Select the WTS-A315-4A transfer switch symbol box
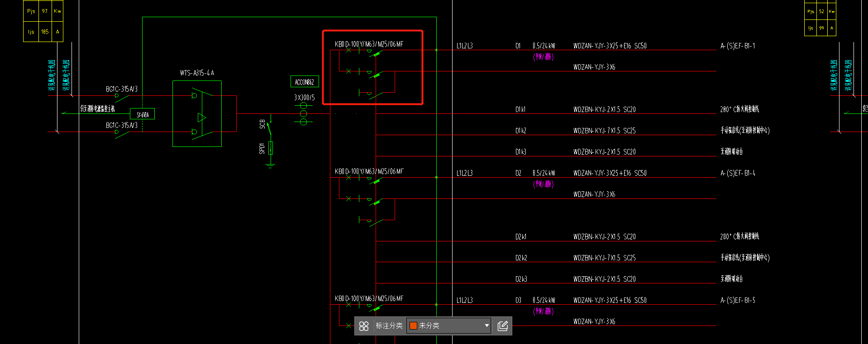This screenshot has width=868, height=344. tap(197, 113)
